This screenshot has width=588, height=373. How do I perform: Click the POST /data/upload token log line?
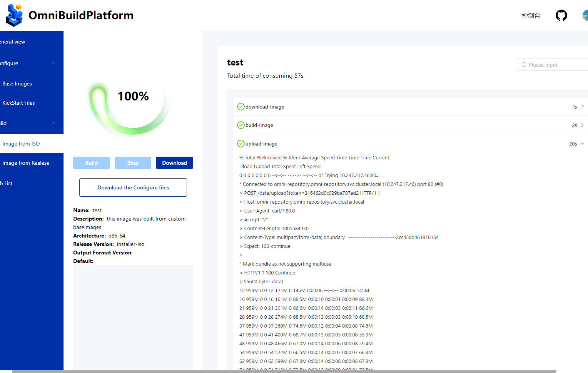pyautogui.click(x=309, y=193)
